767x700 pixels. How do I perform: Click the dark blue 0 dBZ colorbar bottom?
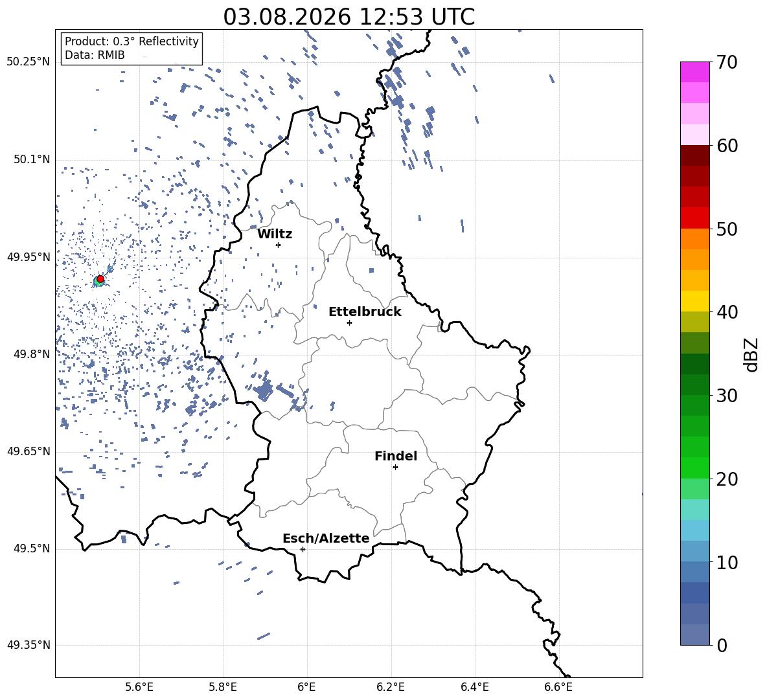click(694, 635)
